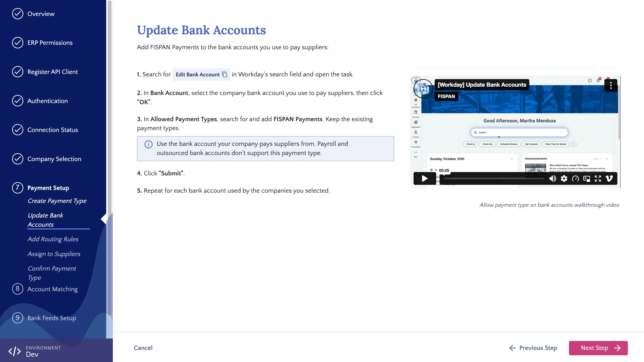
Task: Select Create Payment Type substep
Action: tap(57, 201)
